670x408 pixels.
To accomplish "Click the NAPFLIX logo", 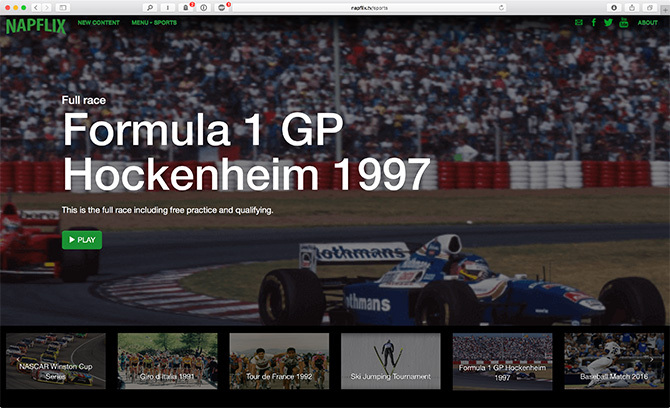I will coord(36,26).
